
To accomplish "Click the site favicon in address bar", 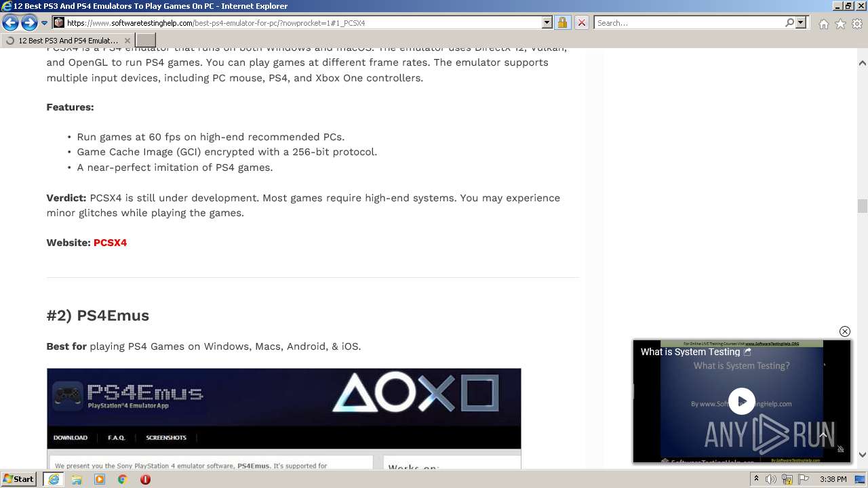I will point(59,22).
